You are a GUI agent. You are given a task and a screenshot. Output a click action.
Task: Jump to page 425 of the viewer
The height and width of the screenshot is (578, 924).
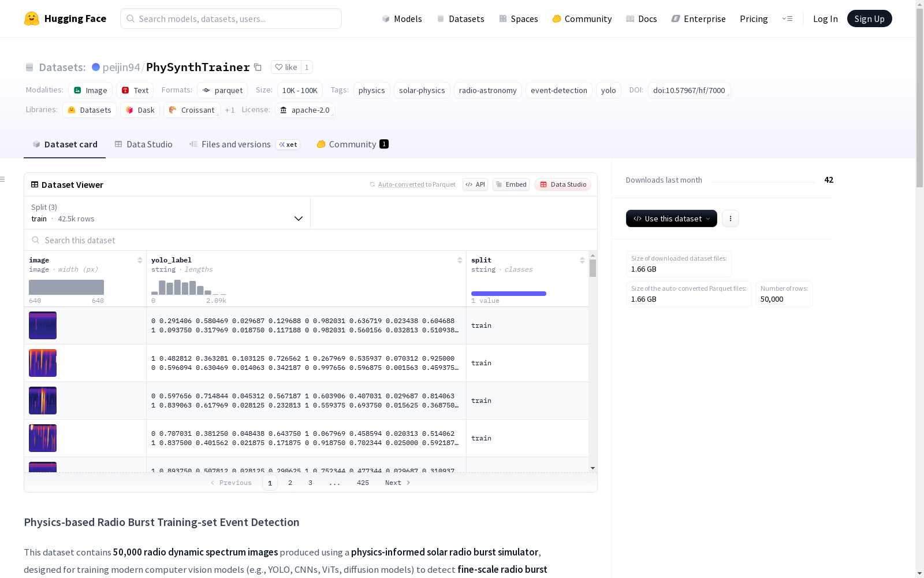tap(363, 483)
